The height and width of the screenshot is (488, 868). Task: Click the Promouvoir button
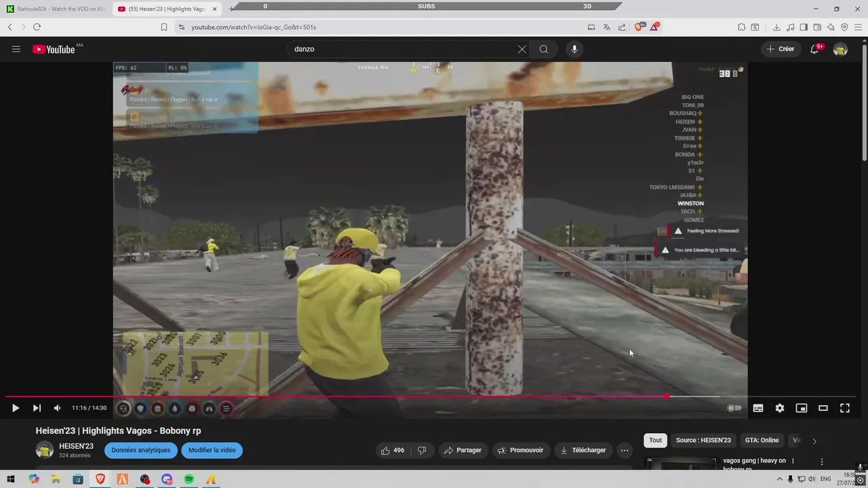(x=520, y=450)
